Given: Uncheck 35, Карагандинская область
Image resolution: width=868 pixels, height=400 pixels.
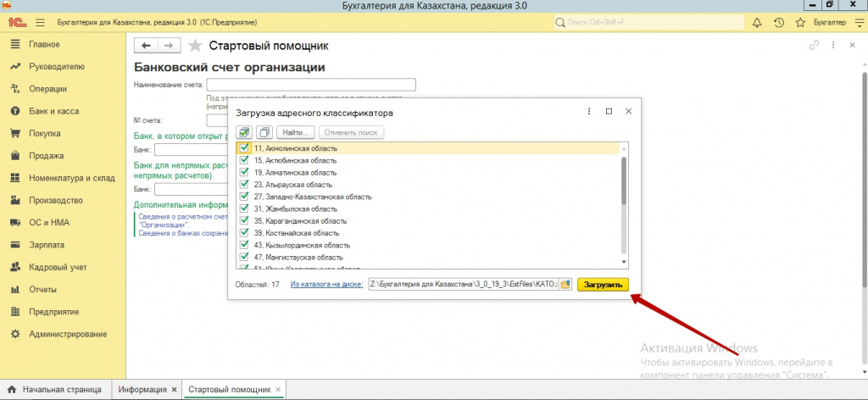Looking at the screenshot, I should tap(244, 220).
